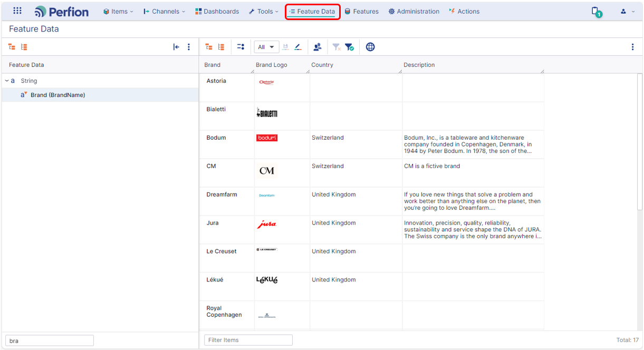Open the Features page
The height and width of the screenshot is (350, 644).
pyautogui.click(x=361, y=12)
